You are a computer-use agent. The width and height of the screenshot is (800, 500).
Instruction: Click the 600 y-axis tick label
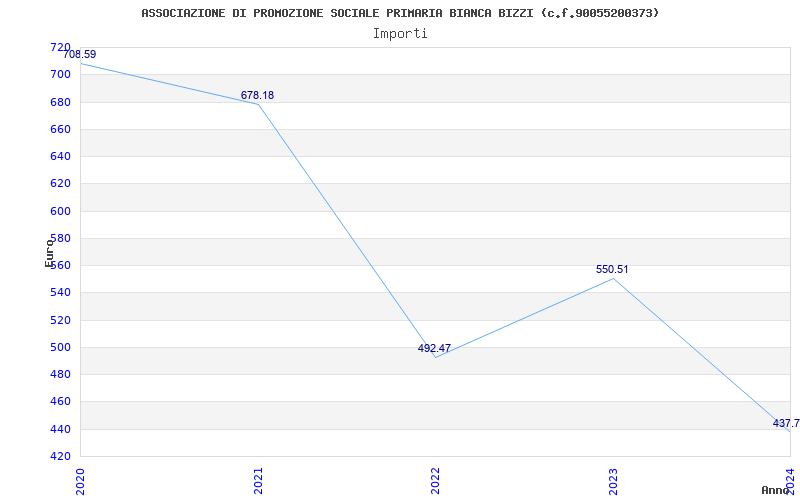tap(61, 211)
